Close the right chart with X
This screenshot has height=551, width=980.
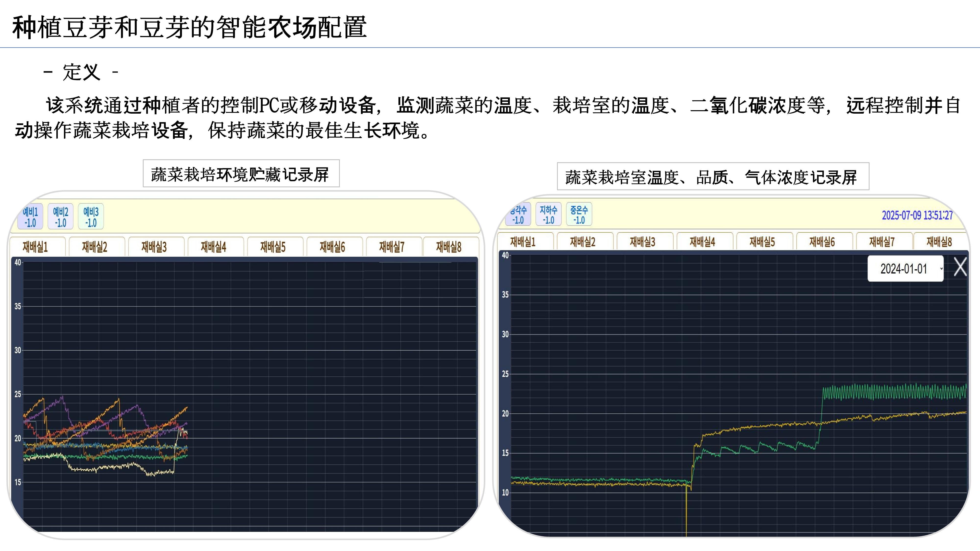tap(960, 267)
